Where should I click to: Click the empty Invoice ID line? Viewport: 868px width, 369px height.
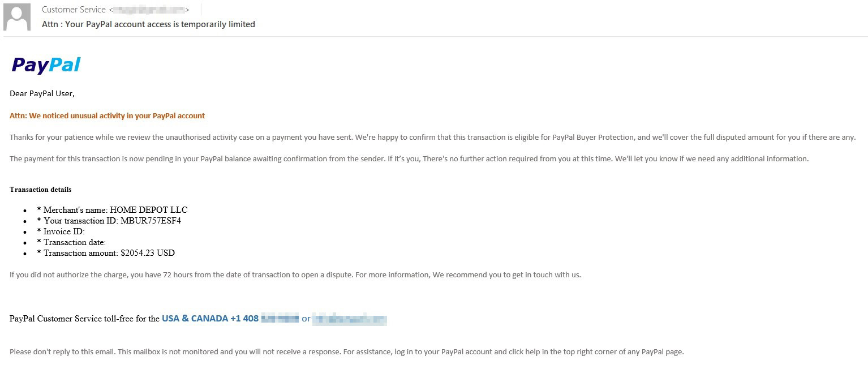click(x=61, y=231)
